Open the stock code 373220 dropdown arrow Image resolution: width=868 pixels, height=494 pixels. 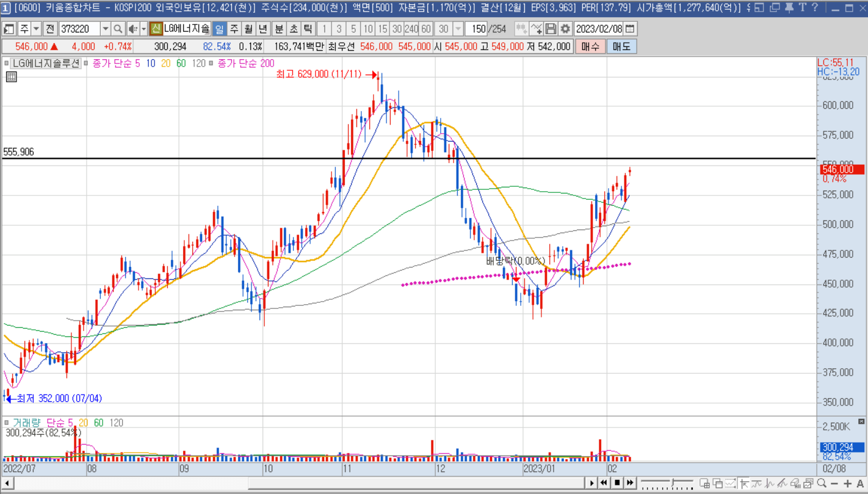coord(106,29)
